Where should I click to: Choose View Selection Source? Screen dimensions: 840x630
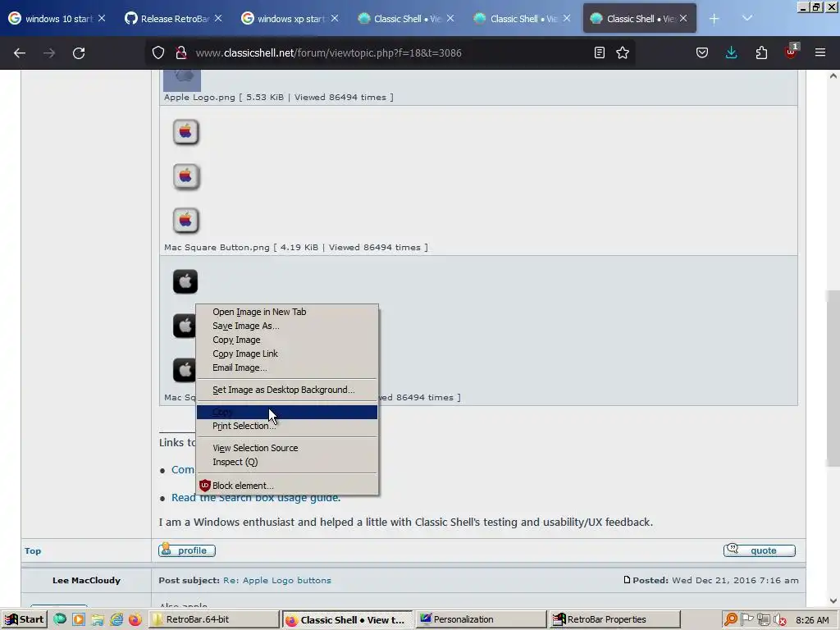[287, 448]
